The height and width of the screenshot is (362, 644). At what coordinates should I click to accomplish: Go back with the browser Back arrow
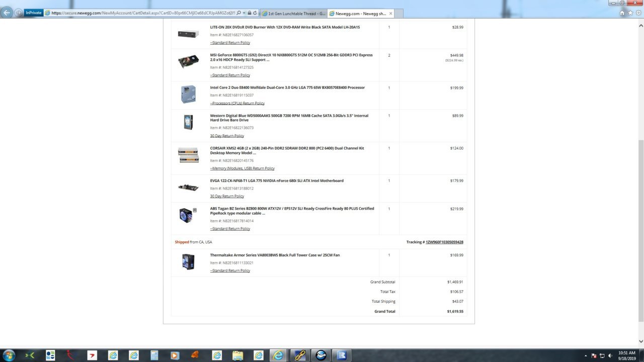coord(7,13)
